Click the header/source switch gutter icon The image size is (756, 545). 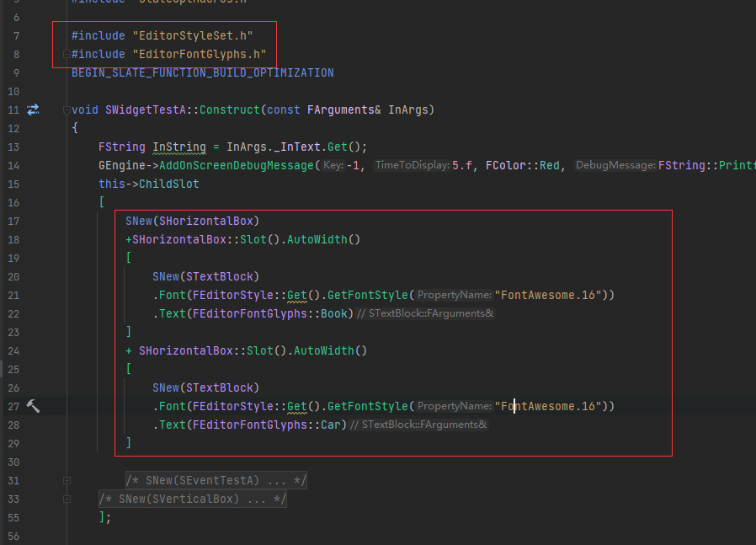[33, 110]
